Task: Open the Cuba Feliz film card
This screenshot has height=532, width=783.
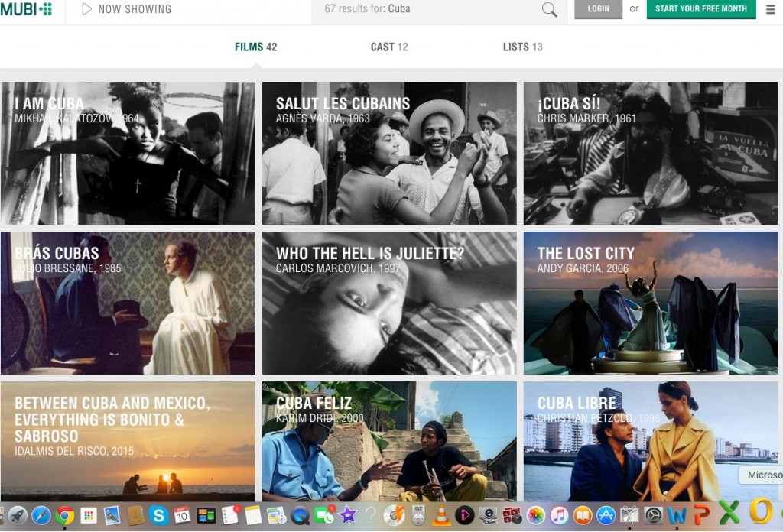Action: point(389,442)
